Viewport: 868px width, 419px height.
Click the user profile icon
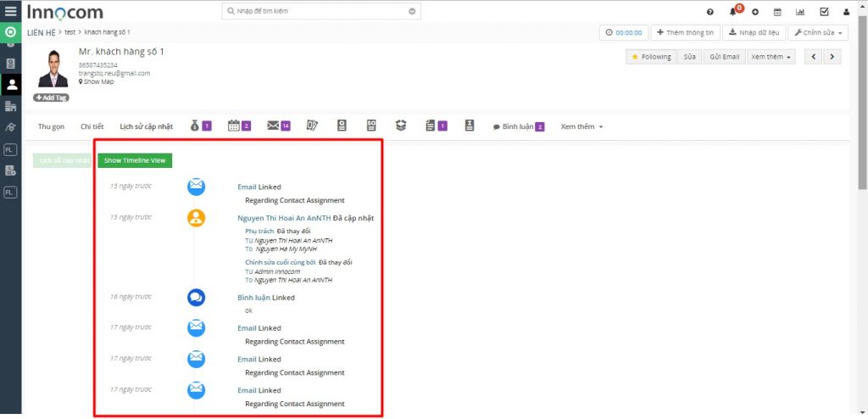point(847,12)
